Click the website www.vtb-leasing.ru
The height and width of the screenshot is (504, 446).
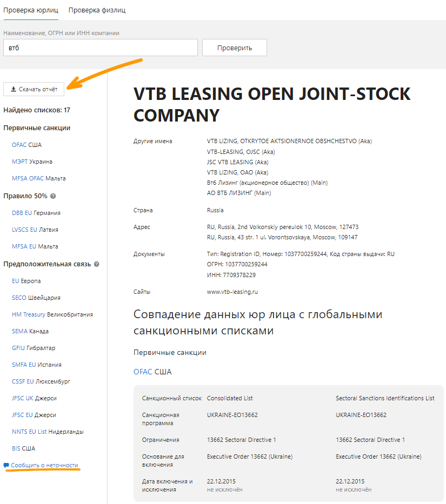point(232,292)
